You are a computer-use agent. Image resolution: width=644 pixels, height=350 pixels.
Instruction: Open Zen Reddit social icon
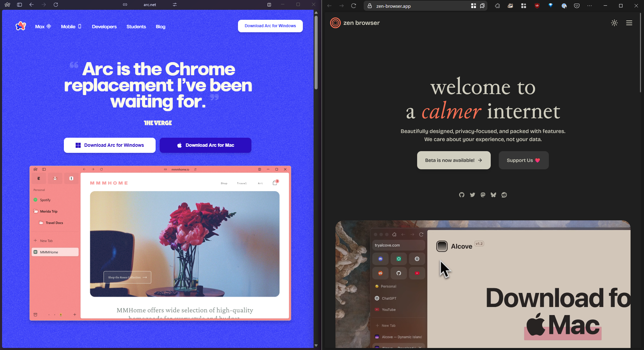504,195
